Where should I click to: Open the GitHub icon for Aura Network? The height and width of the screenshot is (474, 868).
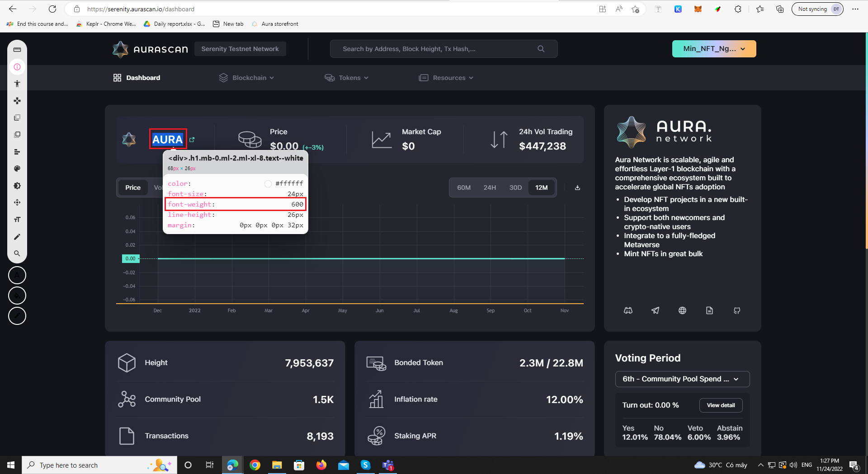[x=737, y=310]
